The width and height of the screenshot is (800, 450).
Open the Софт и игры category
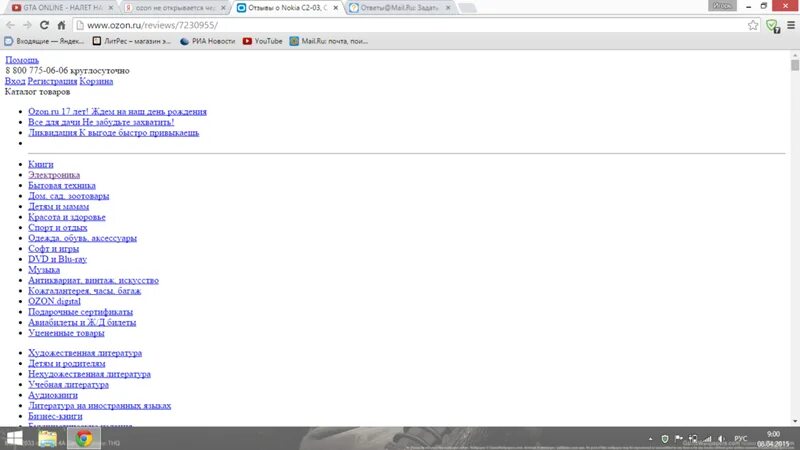pos(54,249)
